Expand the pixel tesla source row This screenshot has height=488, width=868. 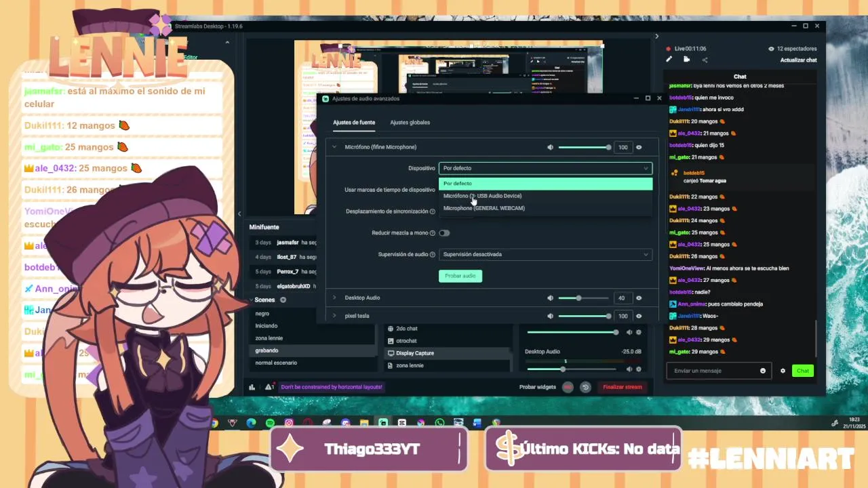point(334,316)
